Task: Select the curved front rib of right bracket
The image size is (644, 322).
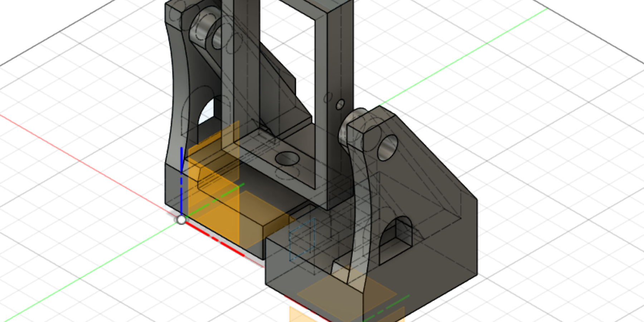Action: tap(361, 215)
